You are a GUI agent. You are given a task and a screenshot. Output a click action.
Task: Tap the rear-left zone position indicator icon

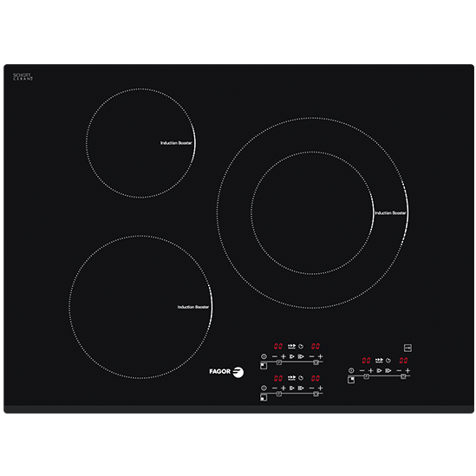tap(264, 366)
